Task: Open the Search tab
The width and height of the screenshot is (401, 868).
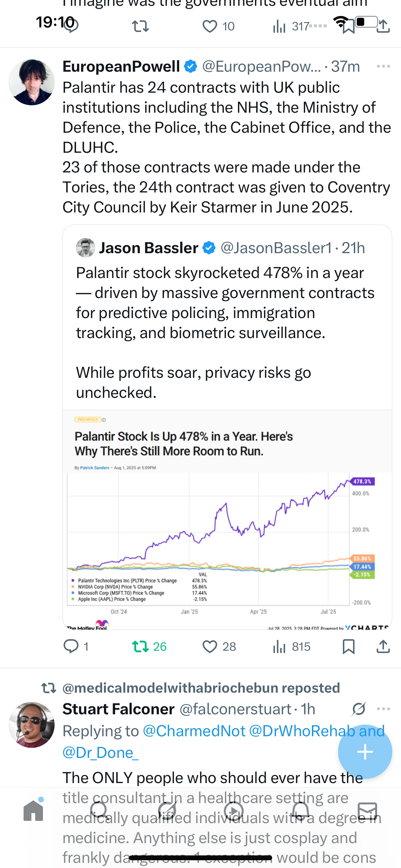Action: pyautogui.click(x=99, y=811)
